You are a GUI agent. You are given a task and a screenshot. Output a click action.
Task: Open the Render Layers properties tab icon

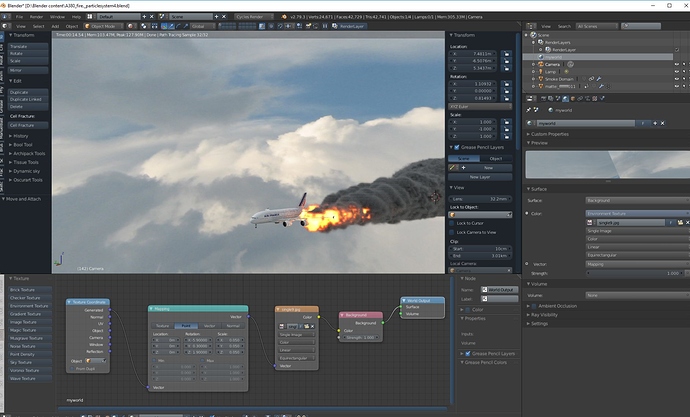pyautogui.click(x=551, y=99)
